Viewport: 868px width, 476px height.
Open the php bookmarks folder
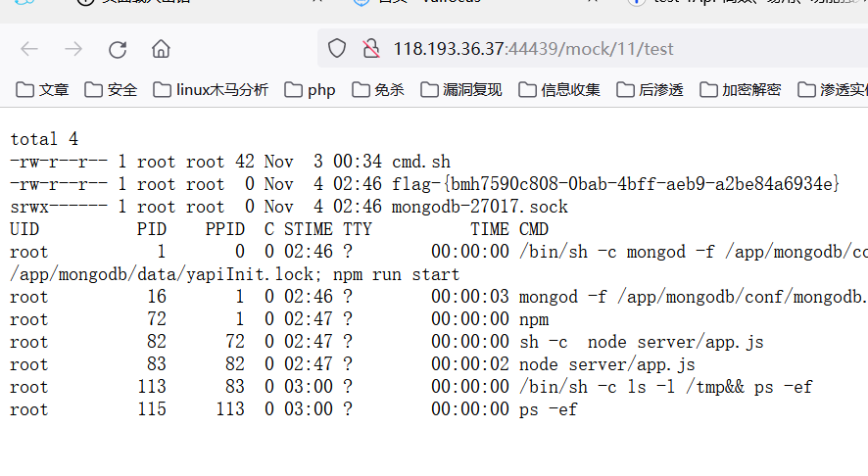coord(310,90)
